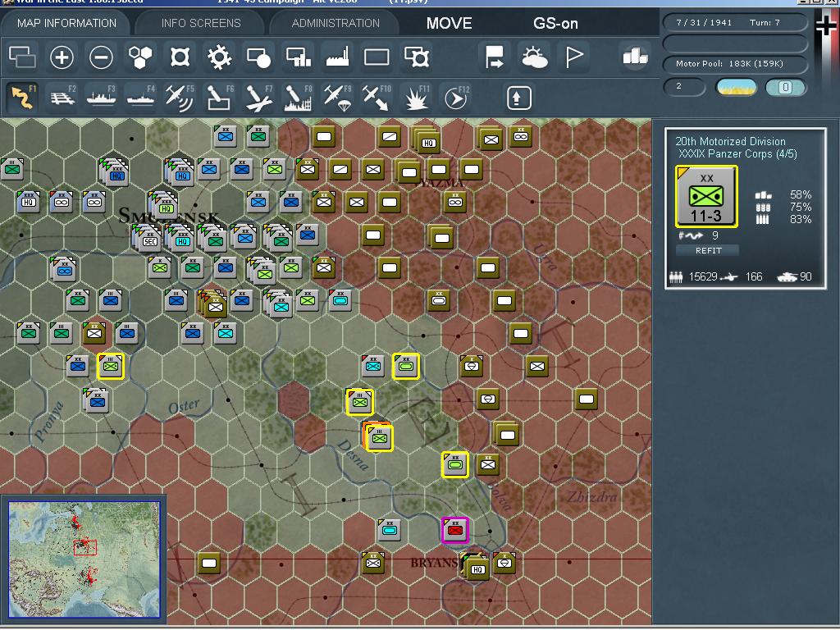The width and height of the screenshot is (840, 630).
Task: Click the 166 guns count
Action: 754,277
